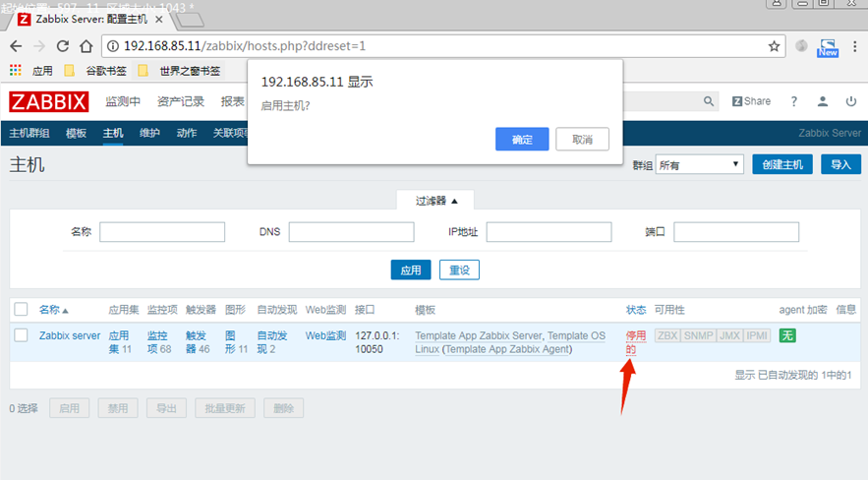Collapse the filter panel tab

pyautogui.click(x=435, y=201)
